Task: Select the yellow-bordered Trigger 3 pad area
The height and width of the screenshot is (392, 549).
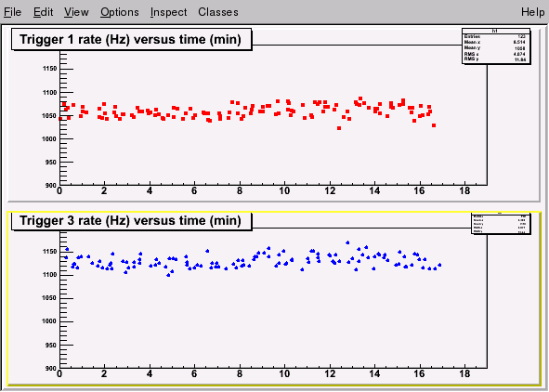Action: [274, 299]
